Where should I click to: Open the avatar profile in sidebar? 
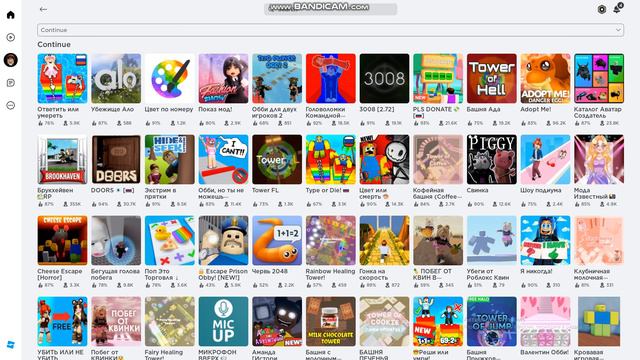pyautogui.click(x=11, y=60)
